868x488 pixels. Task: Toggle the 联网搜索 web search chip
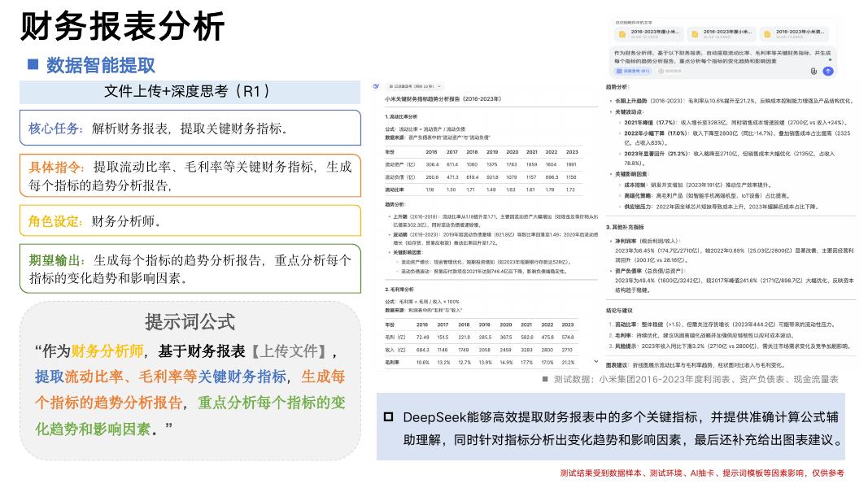(670, 71)
